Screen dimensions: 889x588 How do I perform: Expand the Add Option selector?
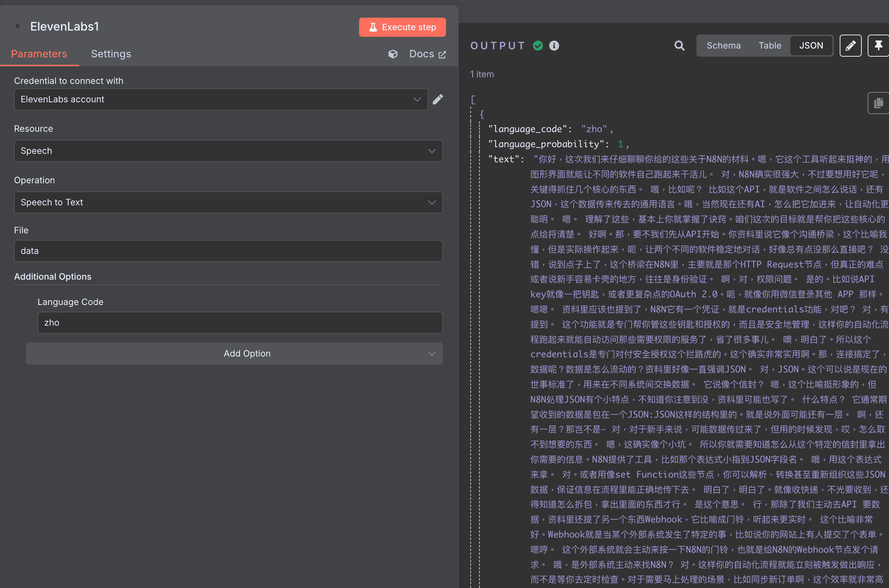(x=247, y=353)
